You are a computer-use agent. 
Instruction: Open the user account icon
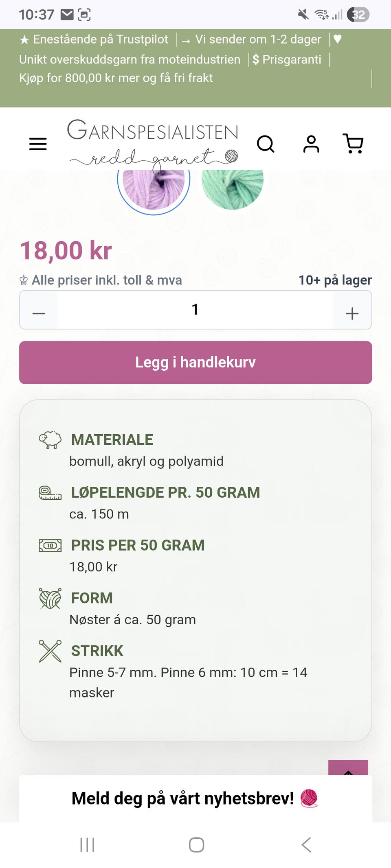[311, 144]
